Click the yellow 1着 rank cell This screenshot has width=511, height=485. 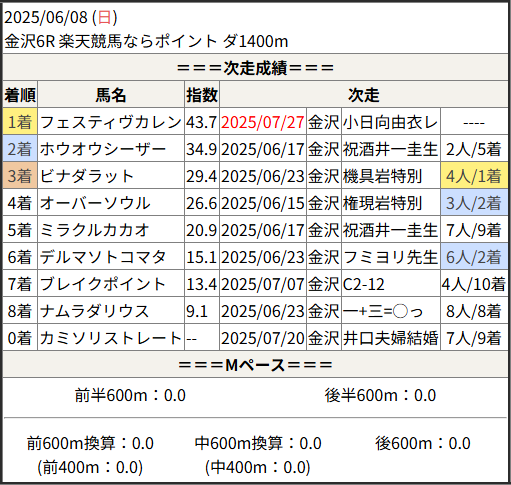tap(20, 122)
